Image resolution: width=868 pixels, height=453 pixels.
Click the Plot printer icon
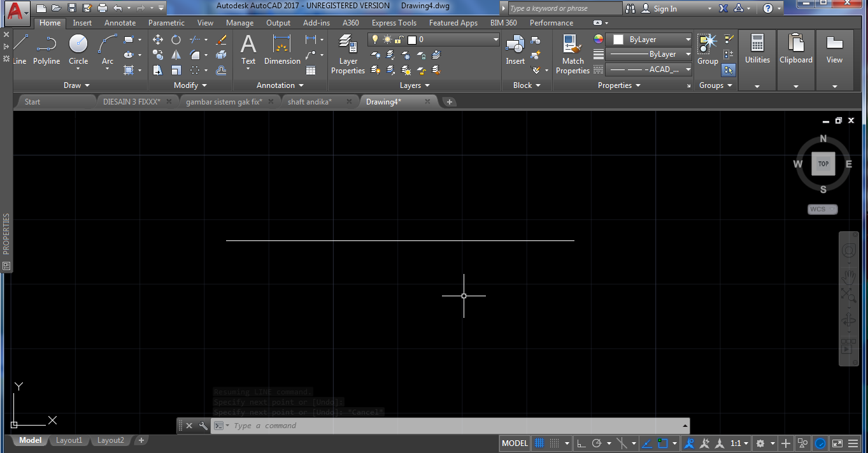point(102,8)
